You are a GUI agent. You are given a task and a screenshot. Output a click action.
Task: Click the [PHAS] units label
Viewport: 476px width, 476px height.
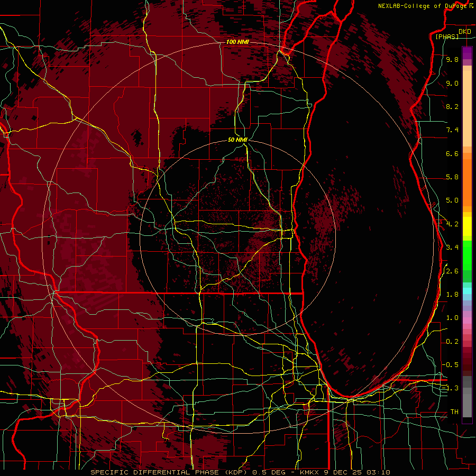[447, 36]
